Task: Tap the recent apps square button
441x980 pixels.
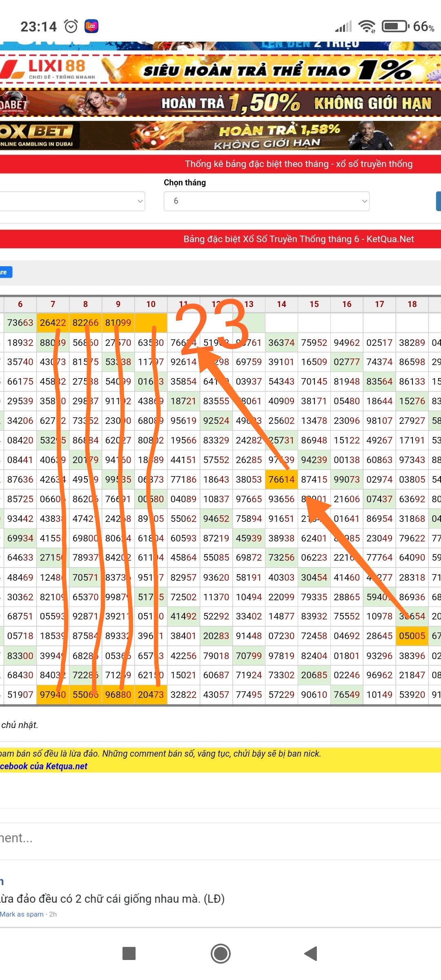Action: tap(129, 953)
